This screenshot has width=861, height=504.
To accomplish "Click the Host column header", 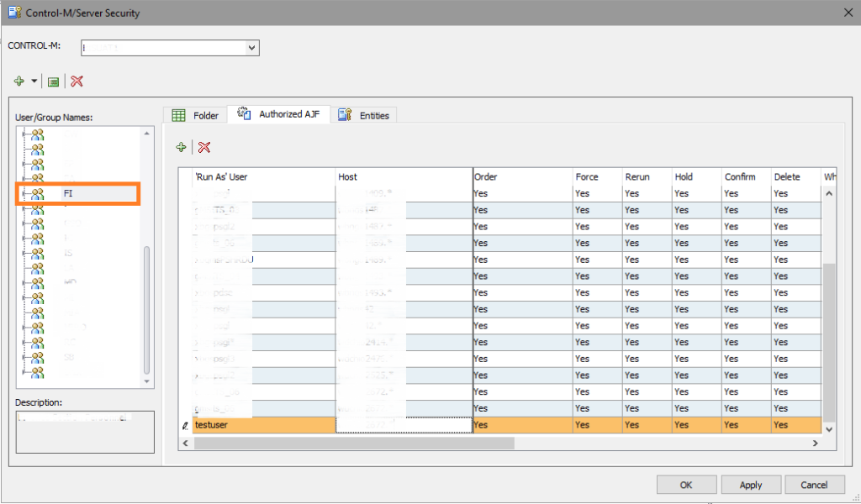I will click(x=404, y=177).
